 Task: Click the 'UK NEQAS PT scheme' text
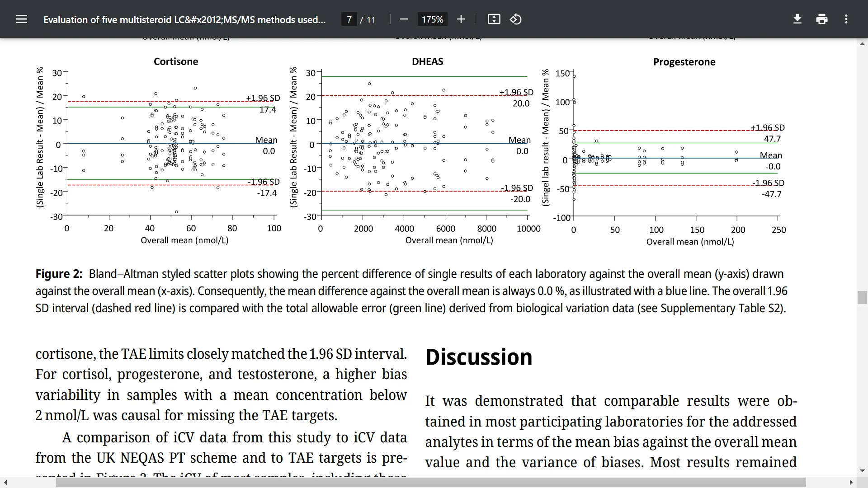click(x=165, y=458)
